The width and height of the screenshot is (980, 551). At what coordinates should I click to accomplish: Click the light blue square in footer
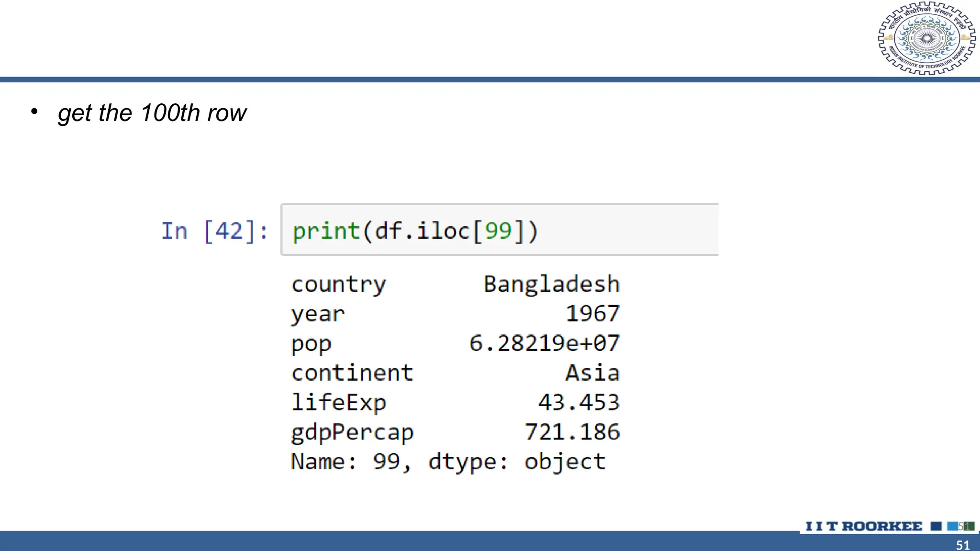952,526
